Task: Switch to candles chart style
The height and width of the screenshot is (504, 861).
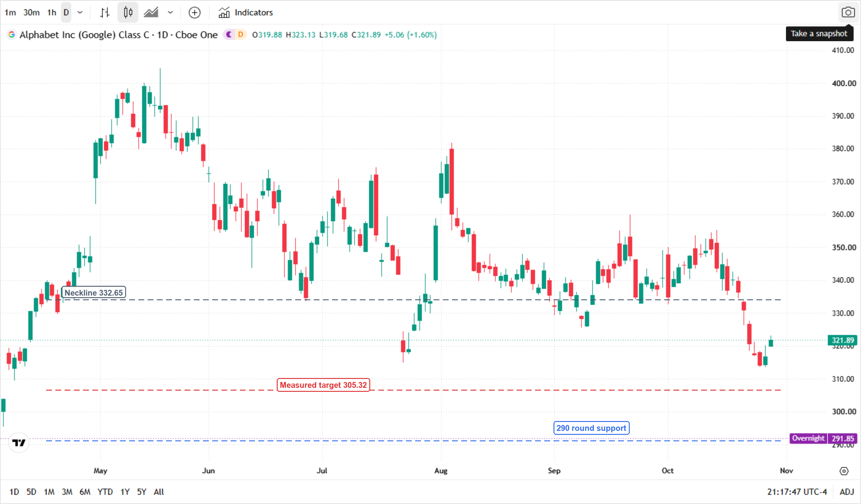Action: (x=128, y=13)
